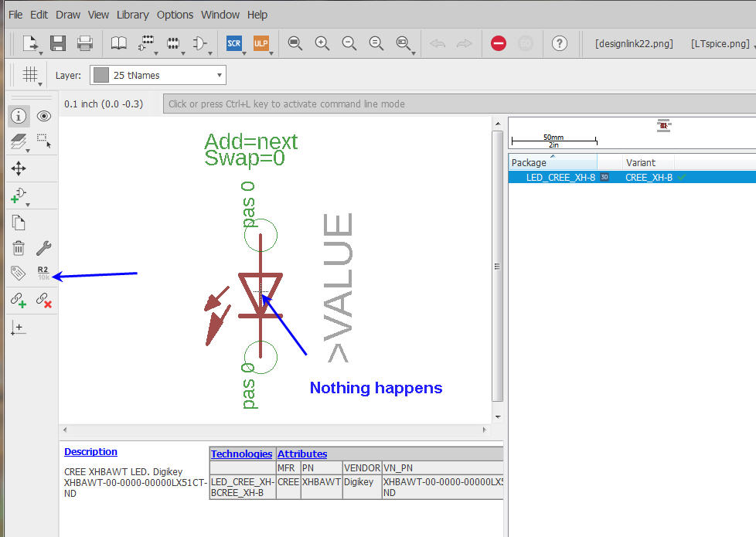Open the Technologies wrench tool
Screen dimensions: 756x537
pos(44,248)
